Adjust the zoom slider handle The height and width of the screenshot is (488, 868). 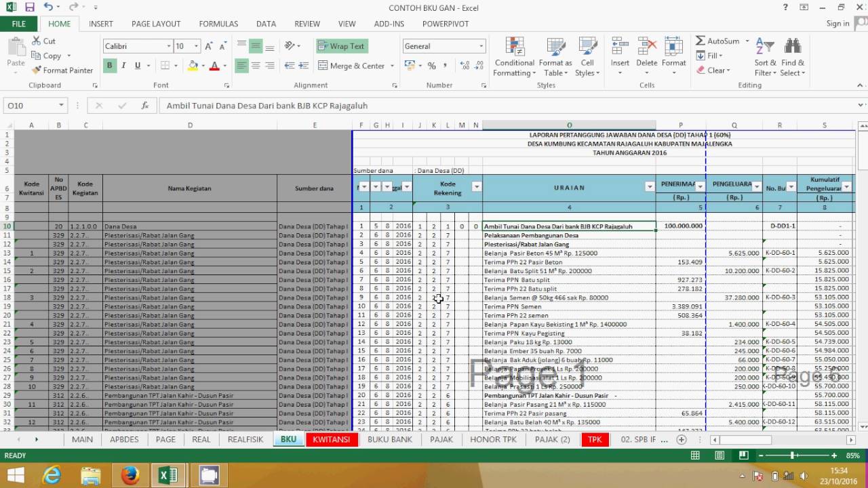[793, 455]
